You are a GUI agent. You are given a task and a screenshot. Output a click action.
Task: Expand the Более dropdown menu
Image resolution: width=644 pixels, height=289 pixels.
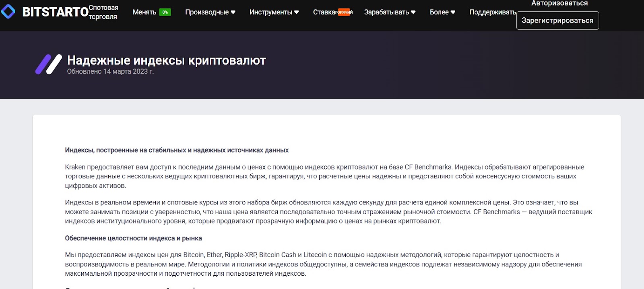coord(442,12)
